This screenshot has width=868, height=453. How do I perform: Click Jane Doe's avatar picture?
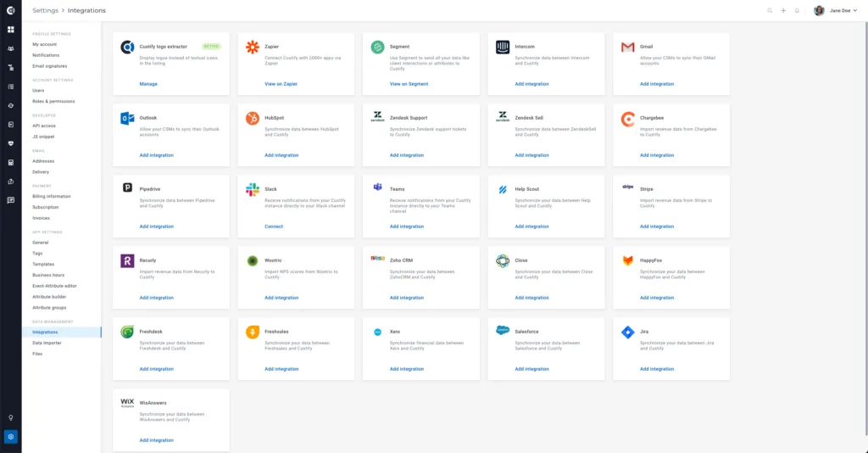pyautogui.click(x=819, y=10)
